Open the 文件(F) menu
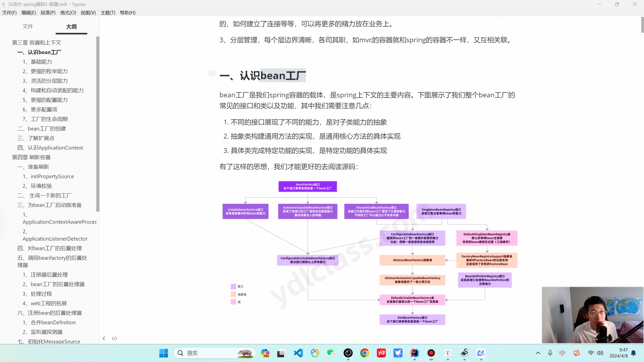The height and width of the screenshot is (362, 644). click(x=9, y=13)
